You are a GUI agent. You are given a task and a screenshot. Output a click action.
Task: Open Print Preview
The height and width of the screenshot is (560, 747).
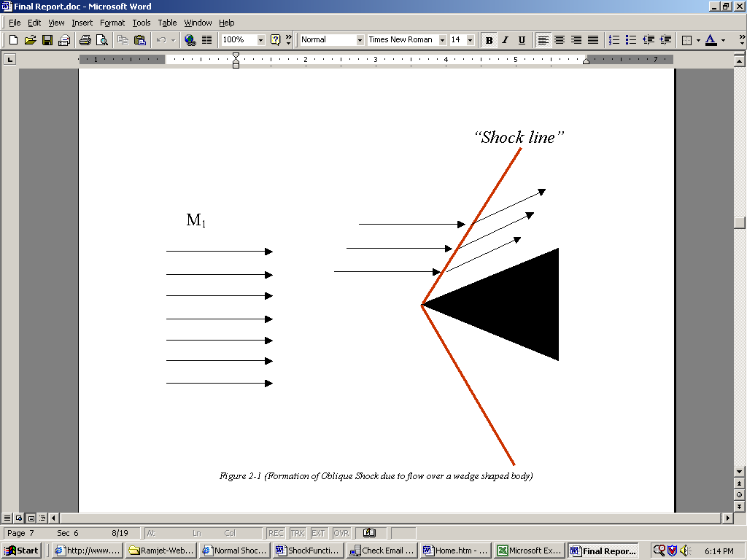tap(102, 40)
